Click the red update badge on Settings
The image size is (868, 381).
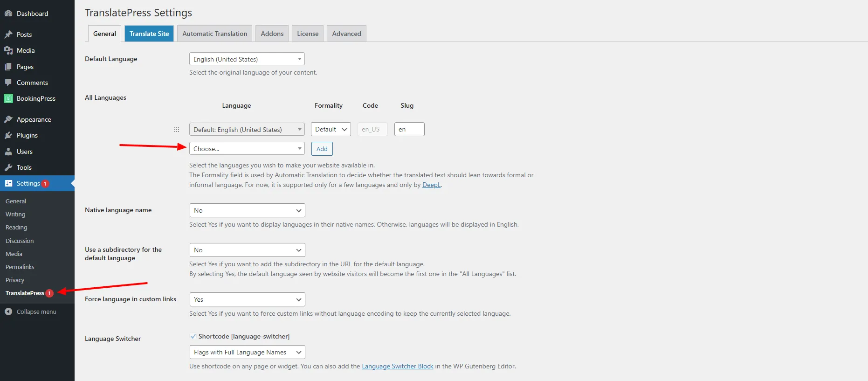(x=45, y=184)
